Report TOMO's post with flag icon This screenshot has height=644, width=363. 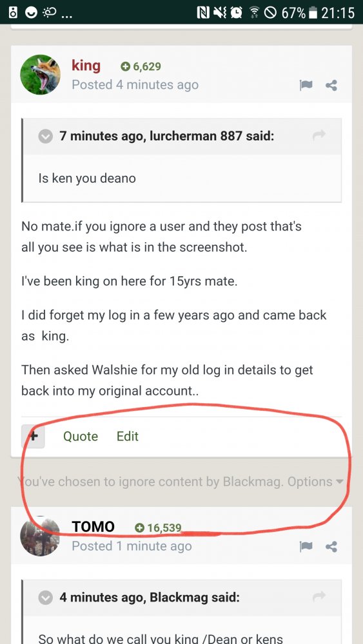coord(306,547)
